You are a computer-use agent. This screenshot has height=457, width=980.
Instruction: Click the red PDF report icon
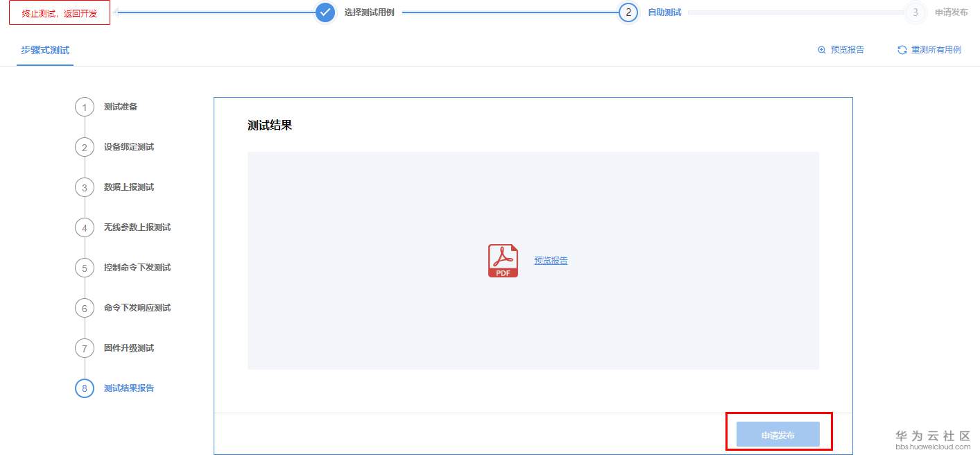pos(503,261)
